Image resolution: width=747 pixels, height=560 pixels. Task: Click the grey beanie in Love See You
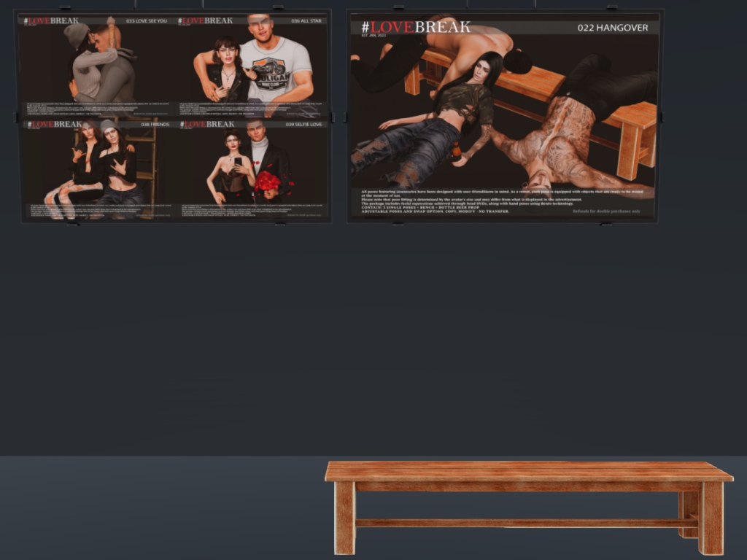75,34
